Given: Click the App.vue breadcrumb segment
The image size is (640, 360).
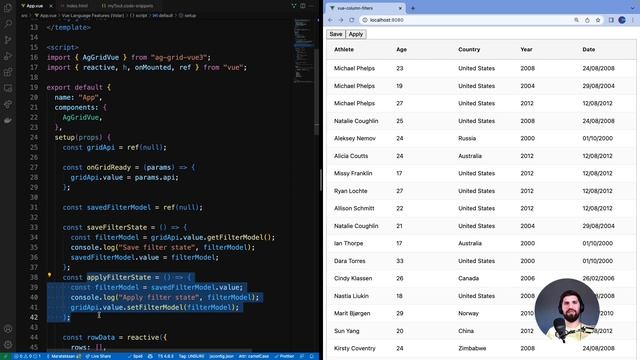Looking at the screenshot, I should pyautogui.click(x=45, y=16).
